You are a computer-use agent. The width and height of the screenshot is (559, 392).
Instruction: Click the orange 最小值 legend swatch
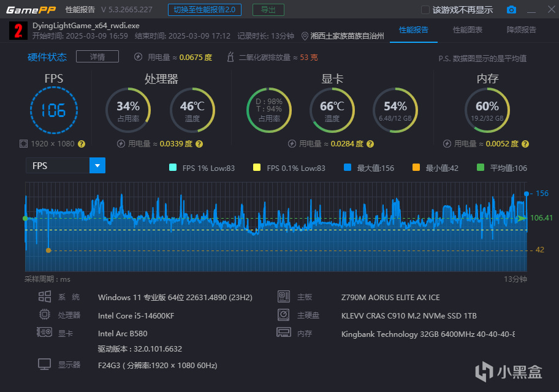(416, 167)
